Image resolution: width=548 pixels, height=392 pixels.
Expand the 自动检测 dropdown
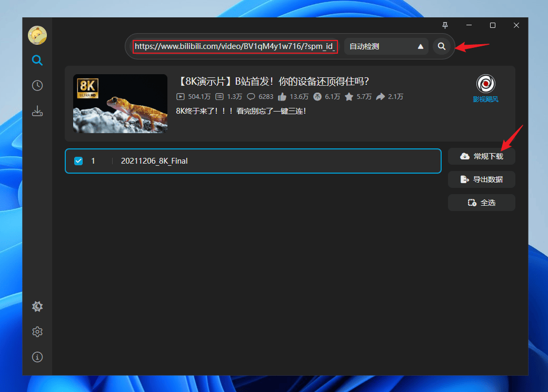tap(386, 46)
